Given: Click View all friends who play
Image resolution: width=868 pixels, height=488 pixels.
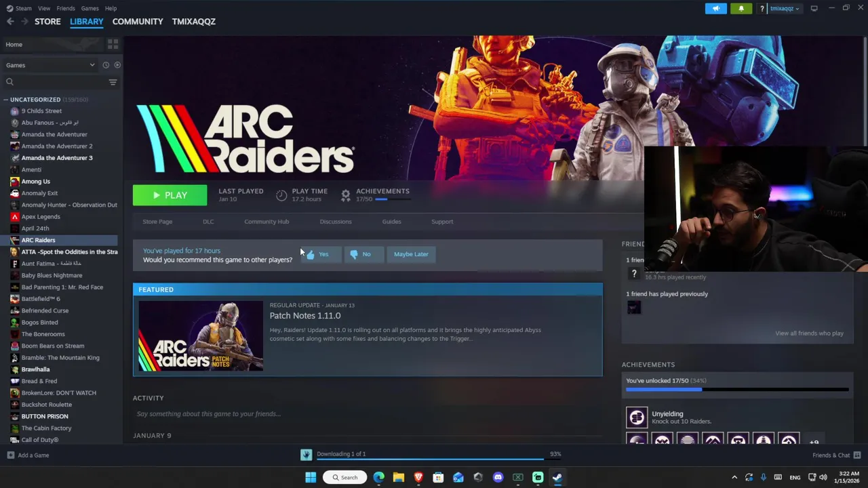Looking at the screenshot, I should [x=809, y=333].
